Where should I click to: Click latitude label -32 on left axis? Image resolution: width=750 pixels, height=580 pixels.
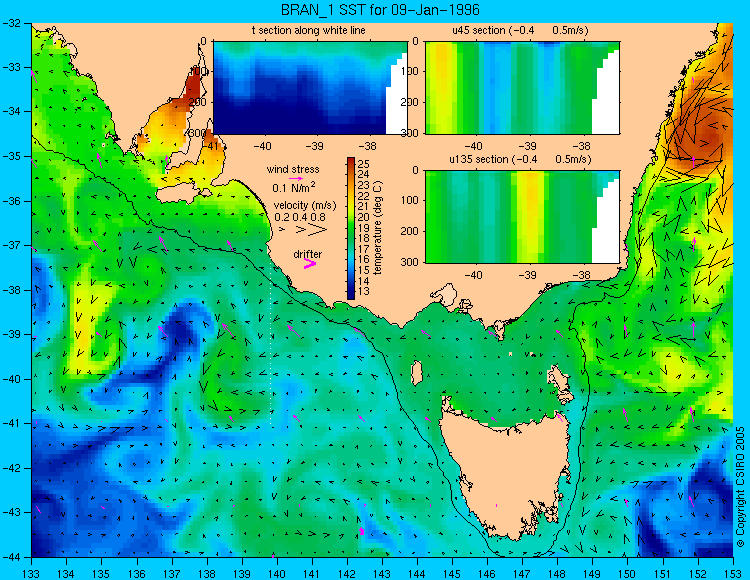click(11, 23)
